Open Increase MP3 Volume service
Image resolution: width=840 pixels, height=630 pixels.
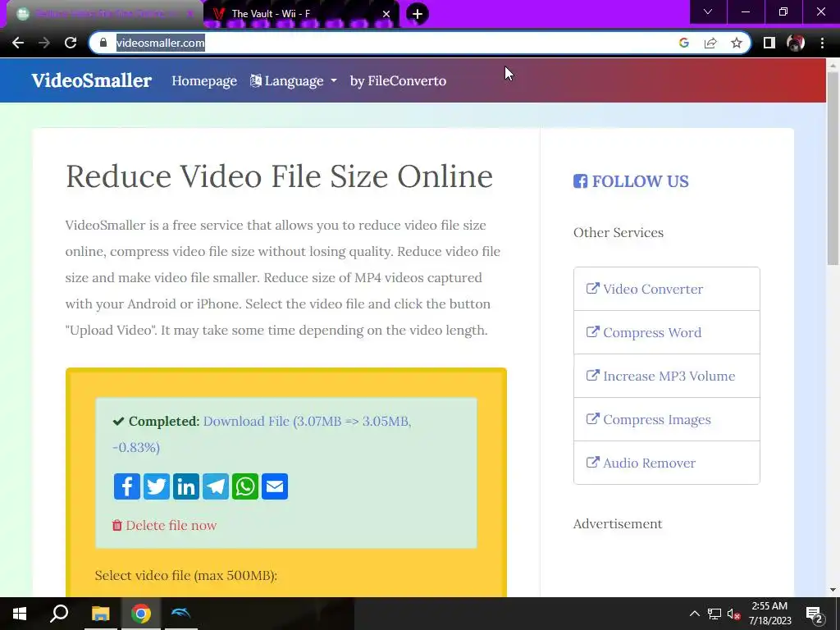(666, 376)
